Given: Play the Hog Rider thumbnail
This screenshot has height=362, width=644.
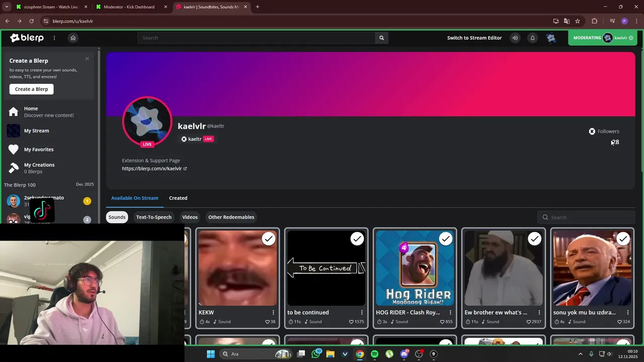Looking at the screenshot, I should 415,268.
